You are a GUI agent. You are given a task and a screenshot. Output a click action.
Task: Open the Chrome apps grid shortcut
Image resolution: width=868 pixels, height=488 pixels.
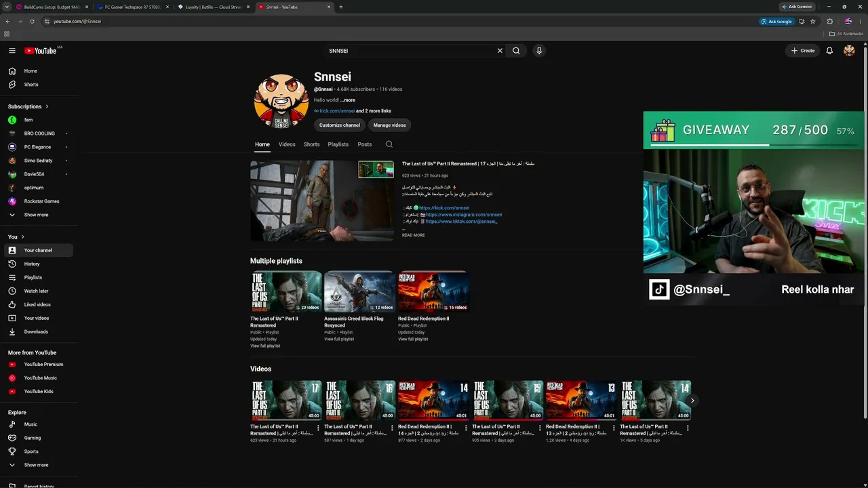pyautogui.click(x=7, y=33)
